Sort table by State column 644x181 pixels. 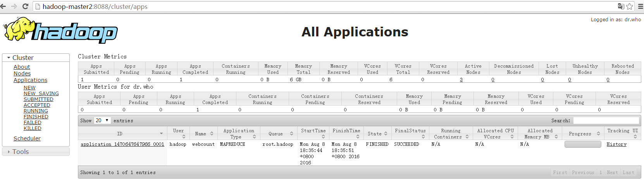(x=377, y=133)
